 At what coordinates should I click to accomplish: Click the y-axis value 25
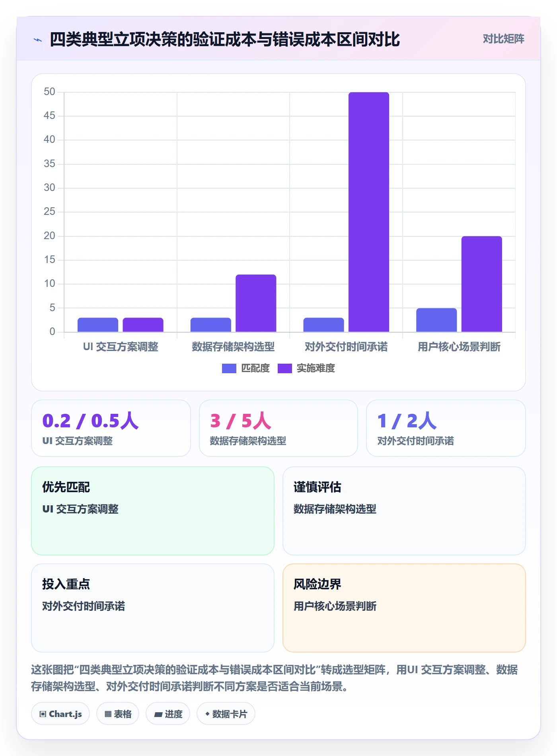(49, 212)
